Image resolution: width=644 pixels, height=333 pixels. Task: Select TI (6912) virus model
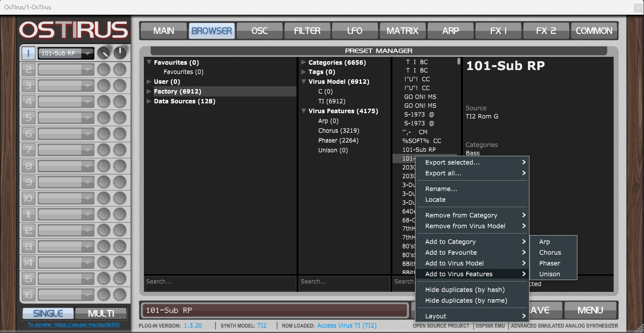(332, 101)
